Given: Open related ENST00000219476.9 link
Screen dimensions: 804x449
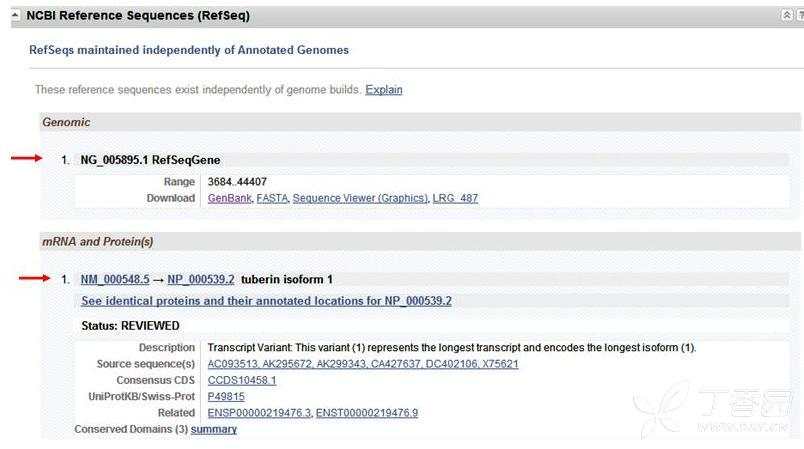Looking at the screenshot, I should pos(367,413).
